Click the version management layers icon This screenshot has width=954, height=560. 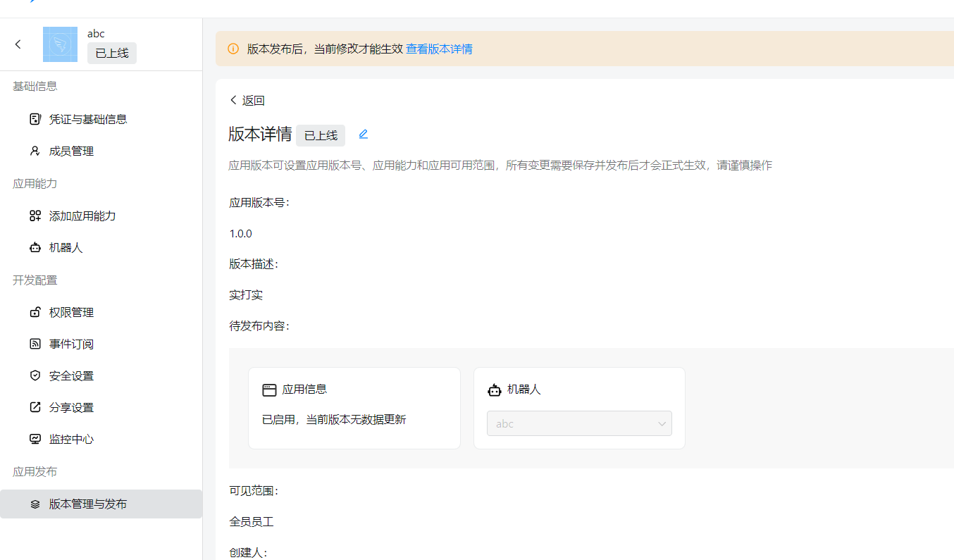click(x=35, y=504)
